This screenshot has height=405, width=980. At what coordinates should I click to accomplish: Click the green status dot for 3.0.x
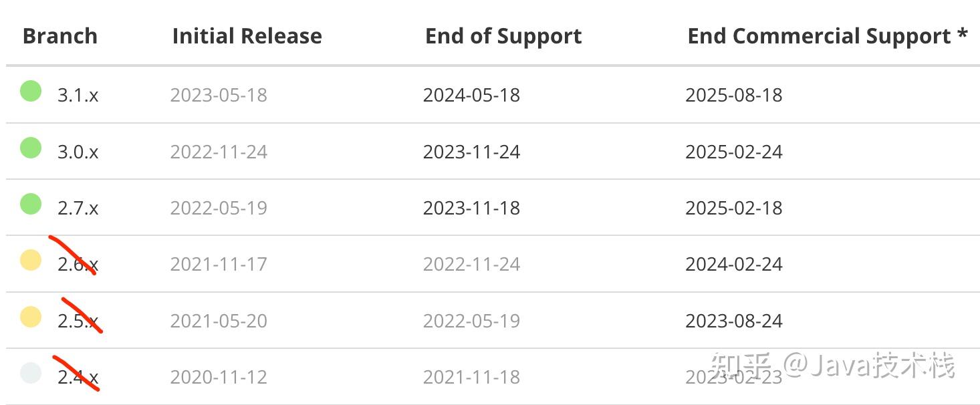(31, 148)
